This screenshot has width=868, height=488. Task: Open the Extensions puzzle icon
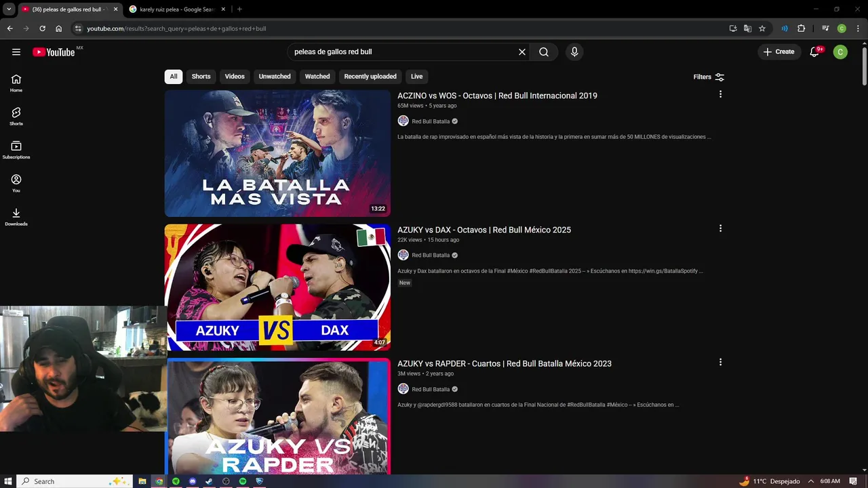[802, 28]
